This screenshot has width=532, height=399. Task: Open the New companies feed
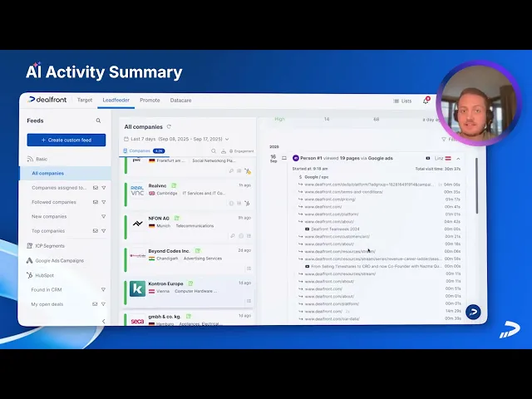[49, 216]
